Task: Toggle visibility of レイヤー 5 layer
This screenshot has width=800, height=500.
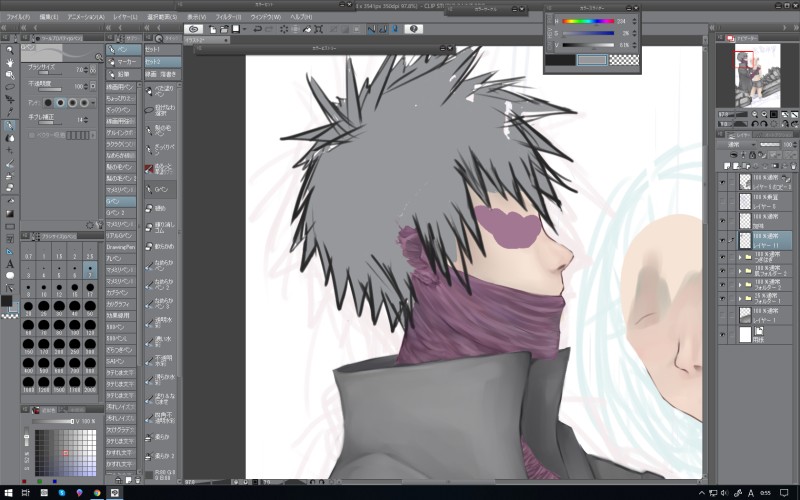Action: click(x=722, y=201)
